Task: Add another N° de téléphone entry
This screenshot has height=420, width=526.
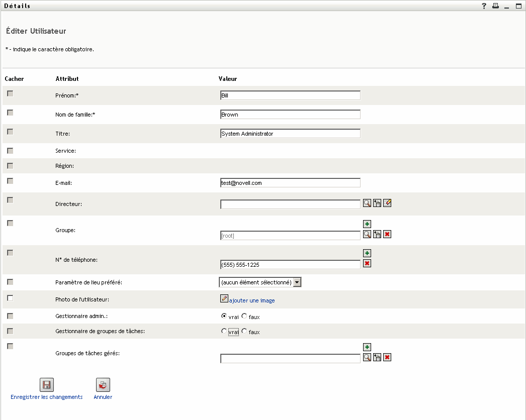Action: click(367, 253)
